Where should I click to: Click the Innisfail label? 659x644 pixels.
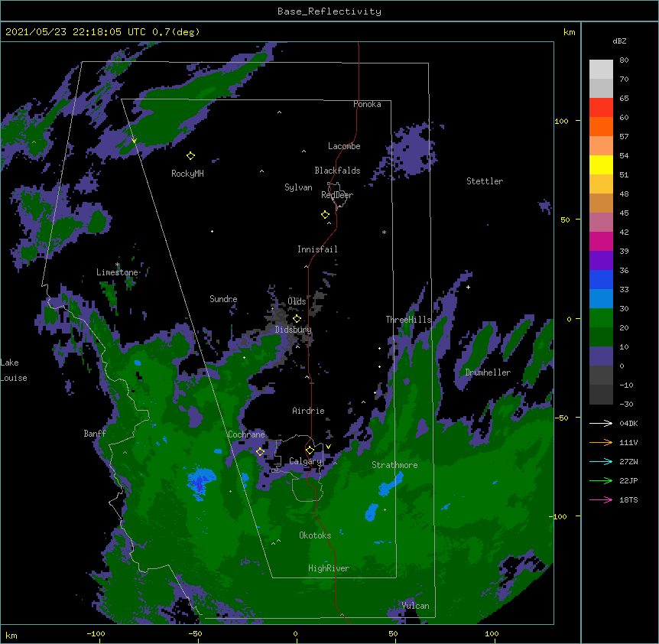click(x=317, y=249)
